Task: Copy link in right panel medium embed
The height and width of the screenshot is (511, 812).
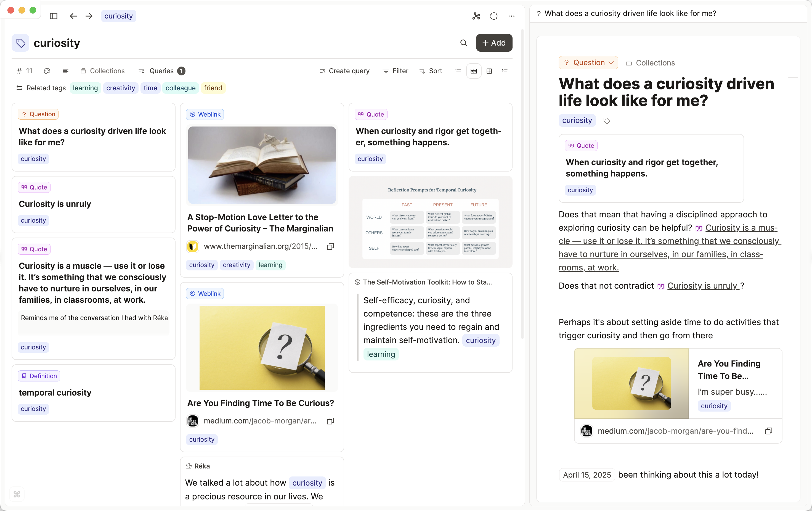Action: [x=768, y=431]
